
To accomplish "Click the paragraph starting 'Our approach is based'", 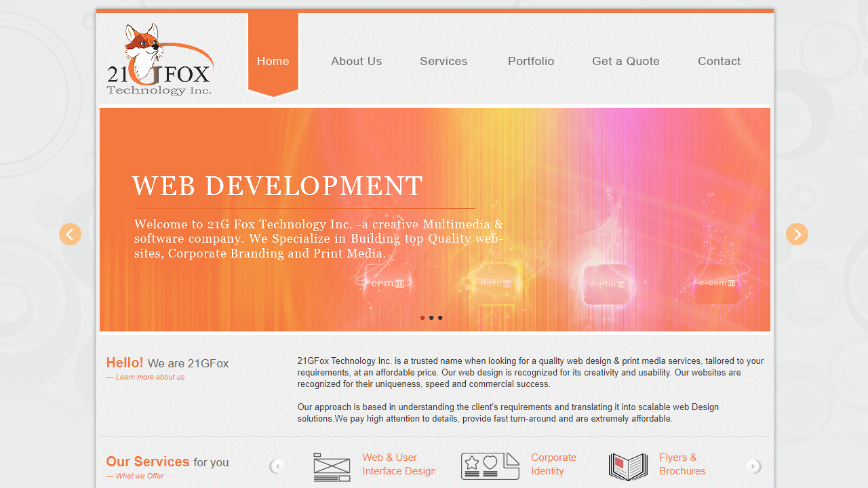I will point(508,413).
